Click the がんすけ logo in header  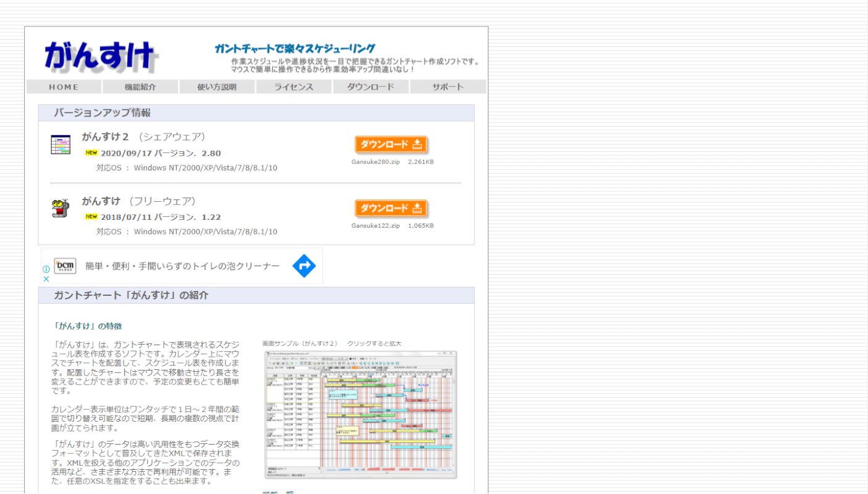(100, 57)
